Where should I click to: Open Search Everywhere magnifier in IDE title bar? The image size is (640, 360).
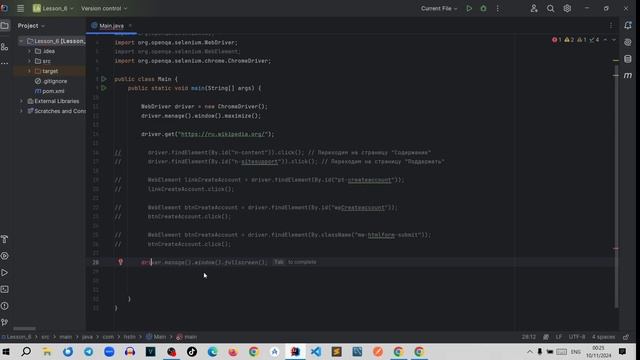(x=550, y=8)
